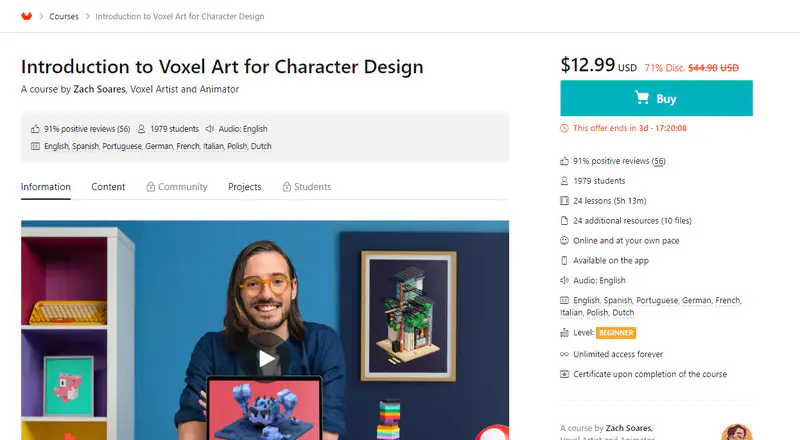This screenshot has height=440, width=800.
Task: Click the reviews count (56) link
Action: (x=659, y=162)
